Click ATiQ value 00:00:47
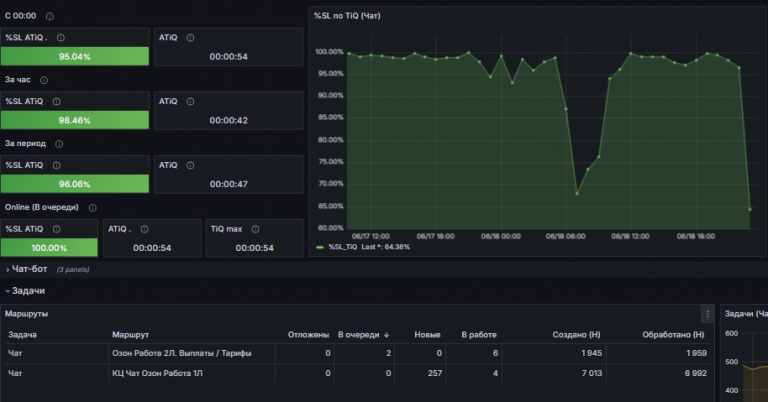This screenshot has width=768, height=402. (x=229, y=184)
